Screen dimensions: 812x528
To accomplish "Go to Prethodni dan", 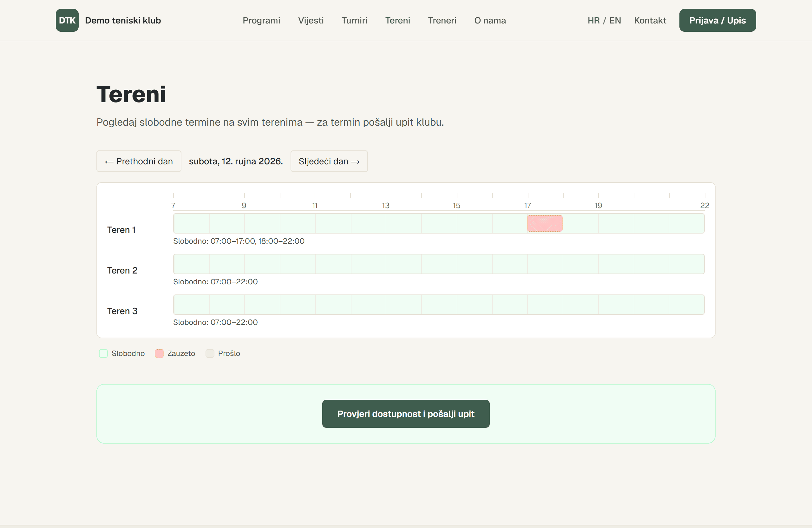I will click(x=139, y=161).
